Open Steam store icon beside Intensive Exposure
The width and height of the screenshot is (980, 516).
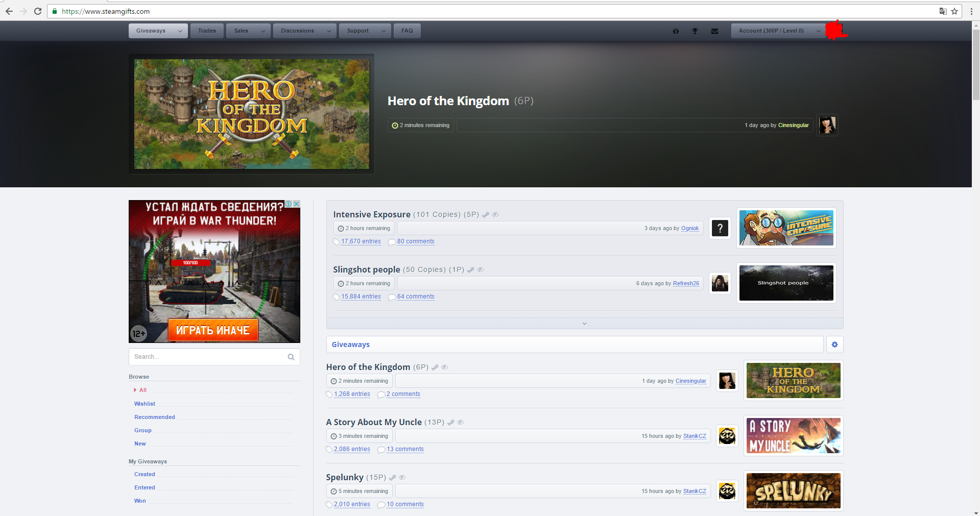click(x=486, y=215)
